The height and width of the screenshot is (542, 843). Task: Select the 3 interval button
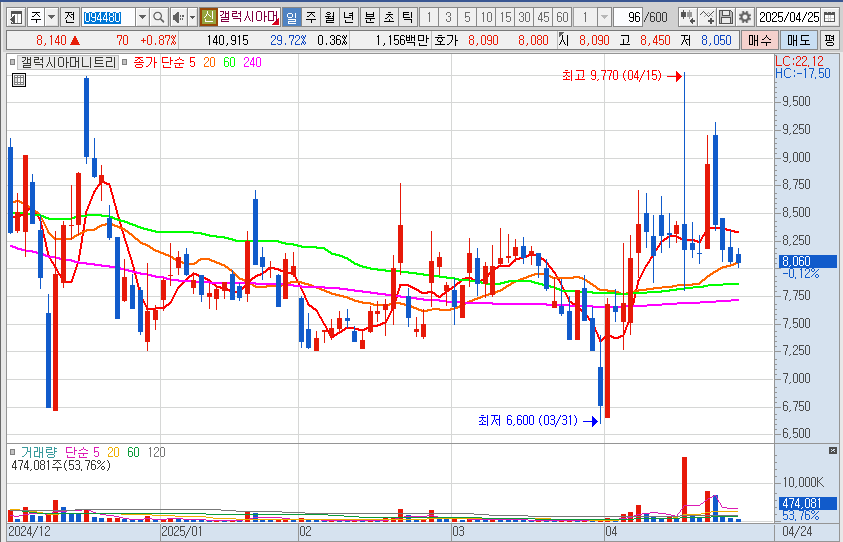point(448,18)
